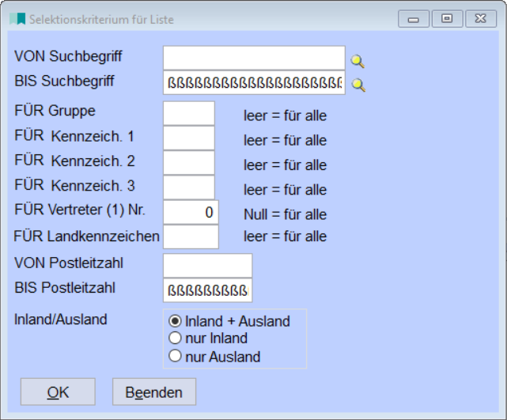Click the VON Postleitzahl field
507x420 pixels.
[207, 266]
